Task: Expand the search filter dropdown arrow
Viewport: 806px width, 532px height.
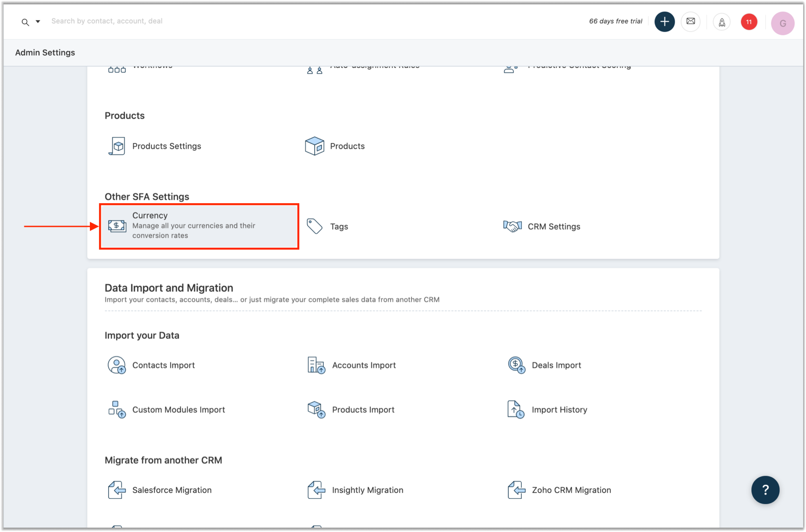Action: [38, 22]
